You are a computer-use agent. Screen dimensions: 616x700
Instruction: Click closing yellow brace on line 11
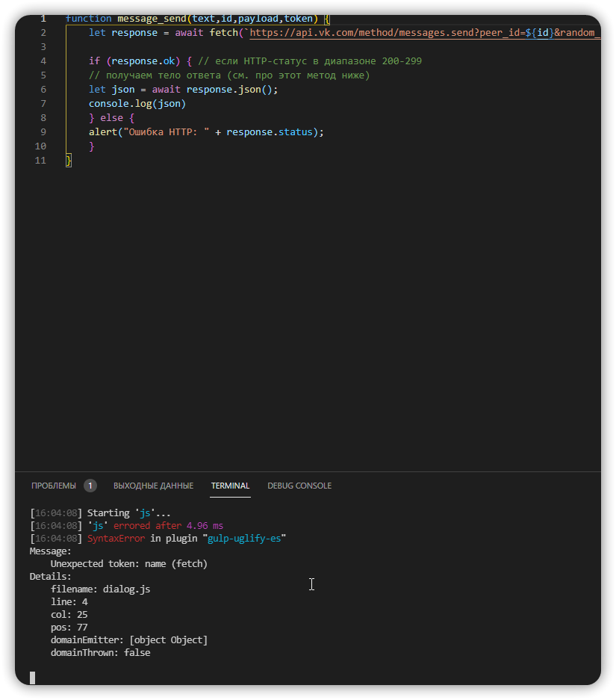tap(69, 161)
